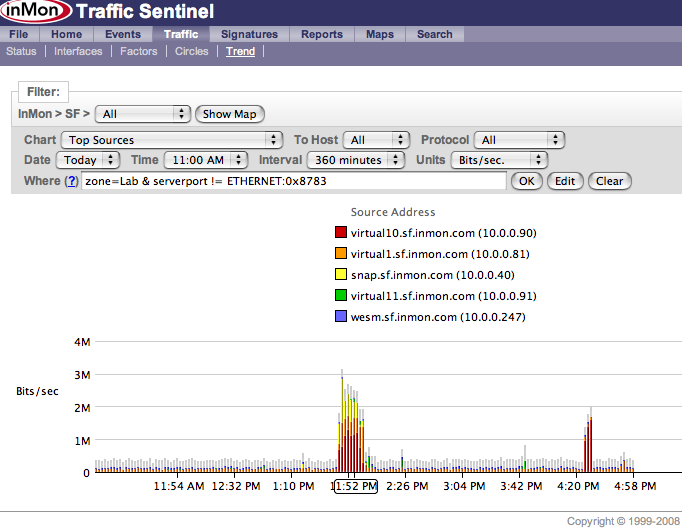The image size is (682, 532).
Task: Expand the zone dropdown showing All
Action: [x=142, y=114]
